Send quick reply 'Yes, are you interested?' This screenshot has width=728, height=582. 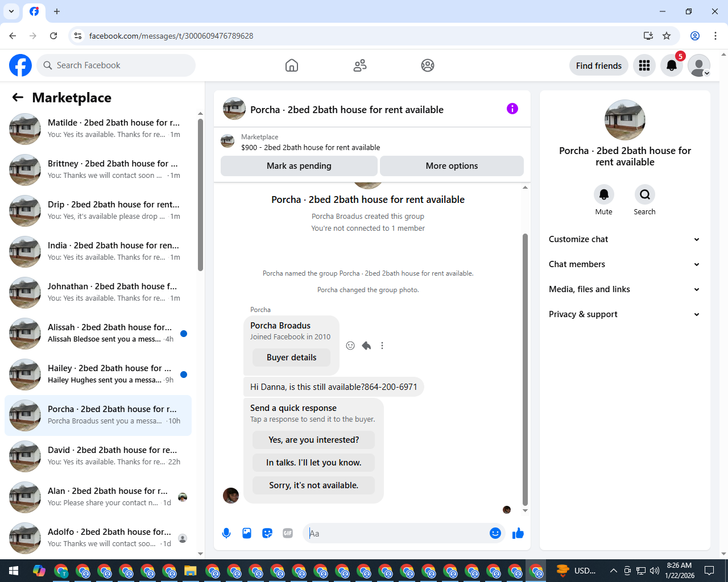(313, 440)
